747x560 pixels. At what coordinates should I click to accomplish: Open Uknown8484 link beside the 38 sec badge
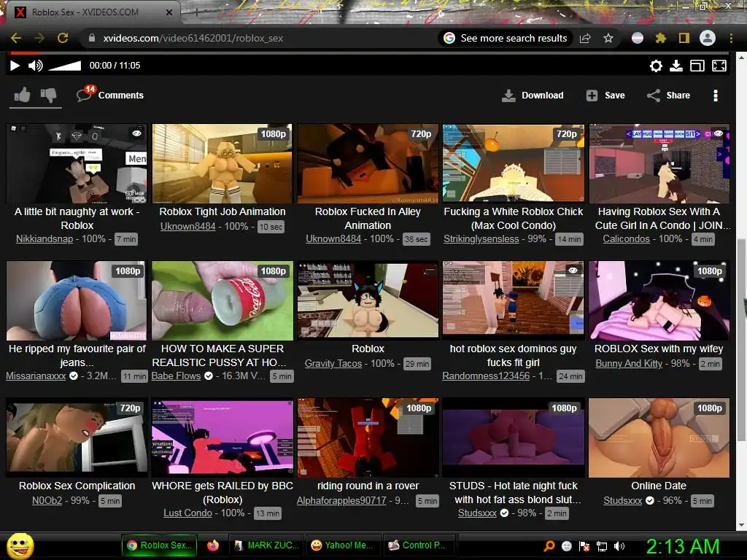point(333,238)
